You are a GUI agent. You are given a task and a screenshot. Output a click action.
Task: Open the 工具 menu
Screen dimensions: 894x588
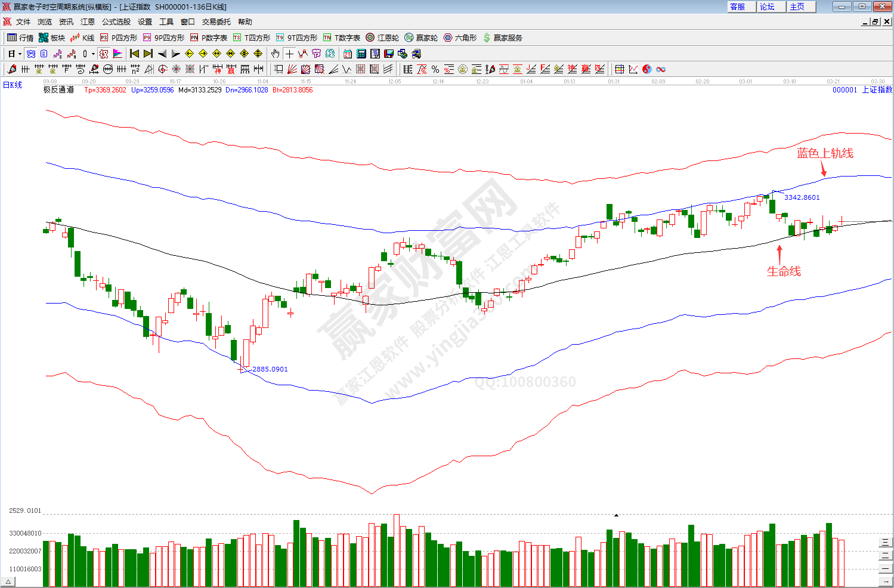[x=166, y=22]
